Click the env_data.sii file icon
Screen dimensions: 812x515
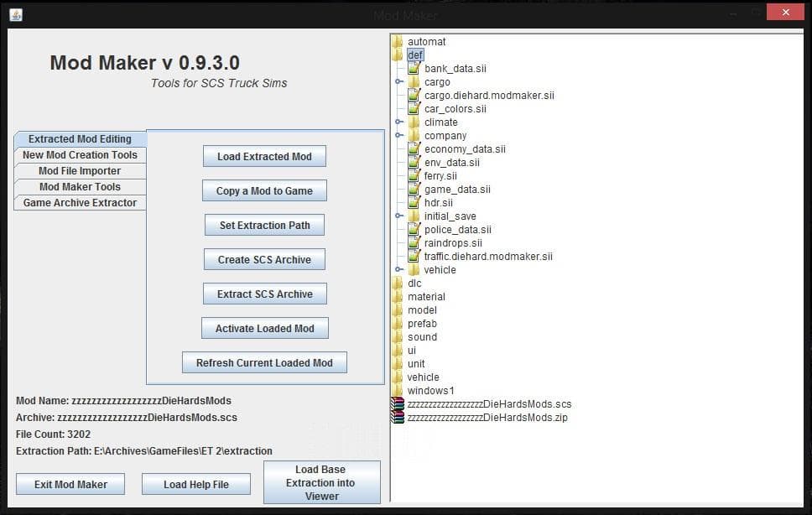414,163
